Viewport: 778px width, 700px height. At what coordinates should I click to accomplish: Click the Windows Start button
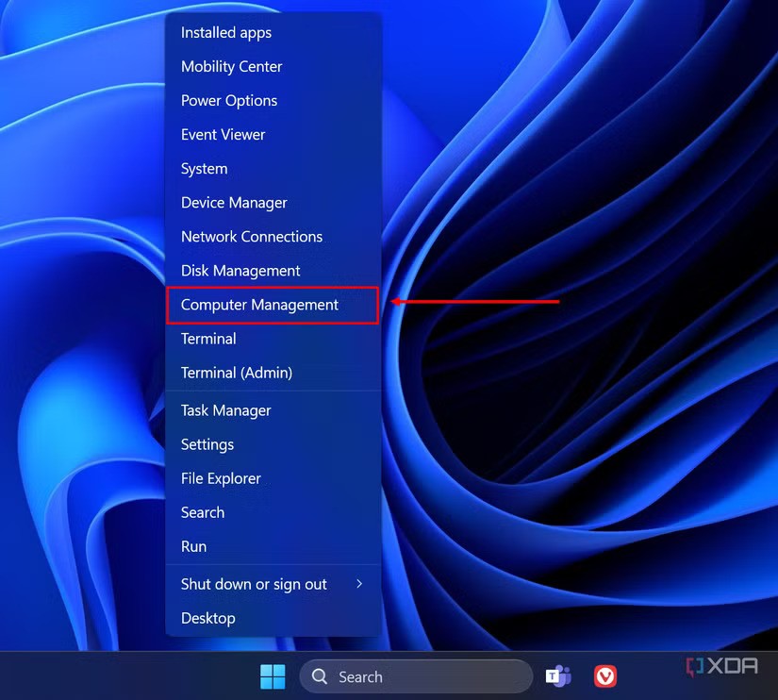tap(272, 676)
